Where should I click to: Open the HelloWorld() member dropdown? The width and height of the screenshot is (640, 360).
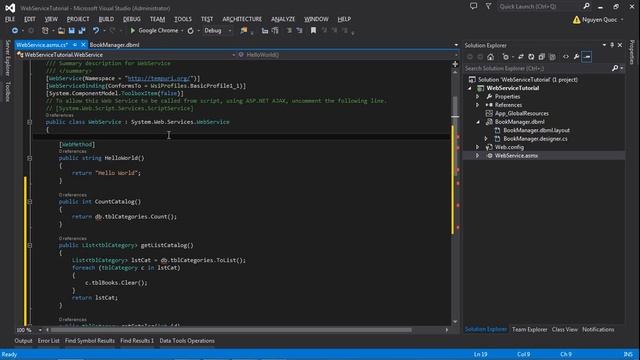pyautogui.click(x=348, y=55)
